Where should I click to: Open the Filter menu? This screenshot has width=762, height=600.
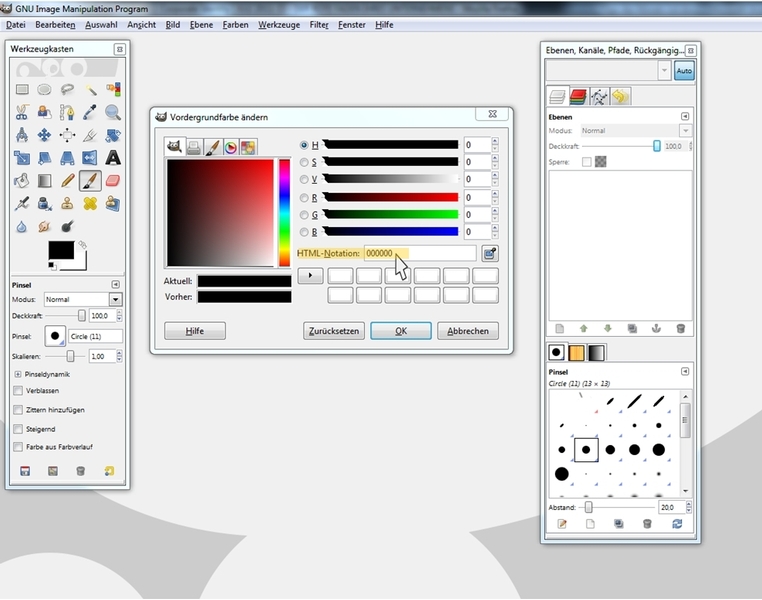[x=319, y=25]
